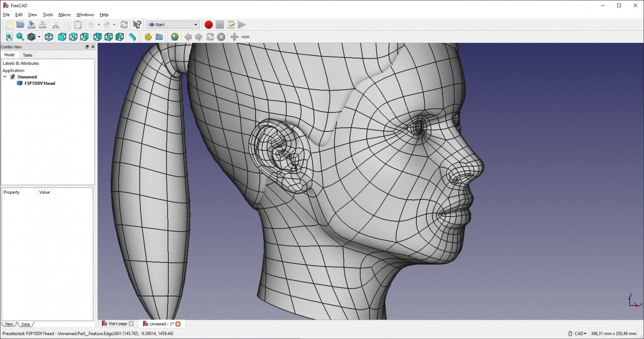Float the Combo View panel
This screenshot has height=339, width=644.
point(87,47)
